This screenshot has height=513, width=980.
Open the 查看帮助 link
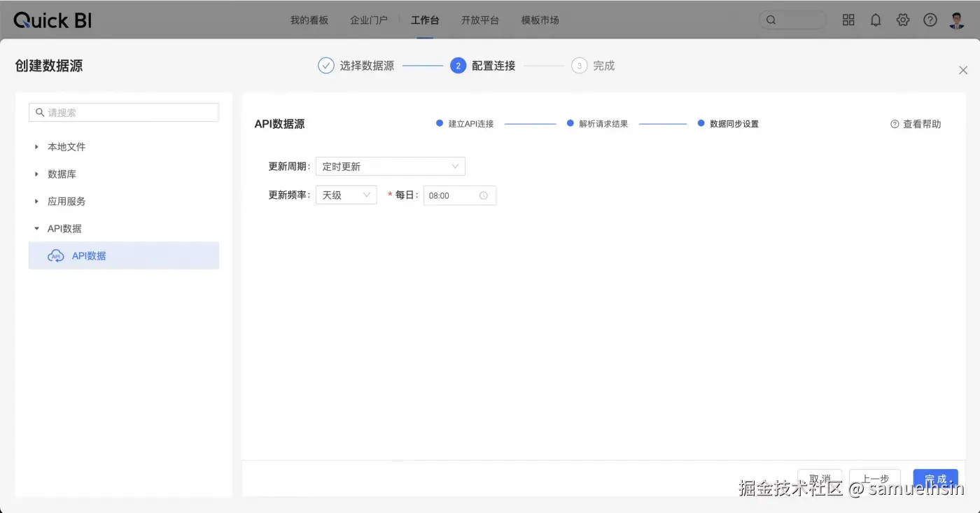916,124
